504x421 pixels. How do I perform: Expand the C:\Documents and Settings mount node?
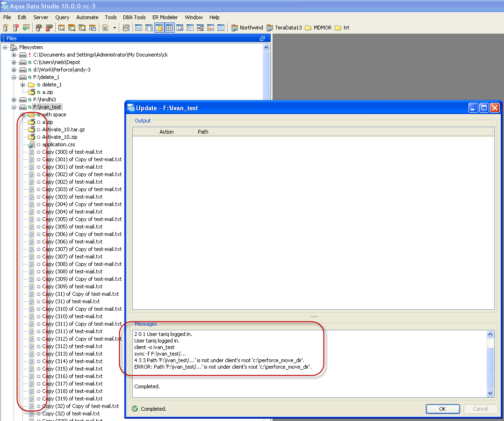pos(14,55)
